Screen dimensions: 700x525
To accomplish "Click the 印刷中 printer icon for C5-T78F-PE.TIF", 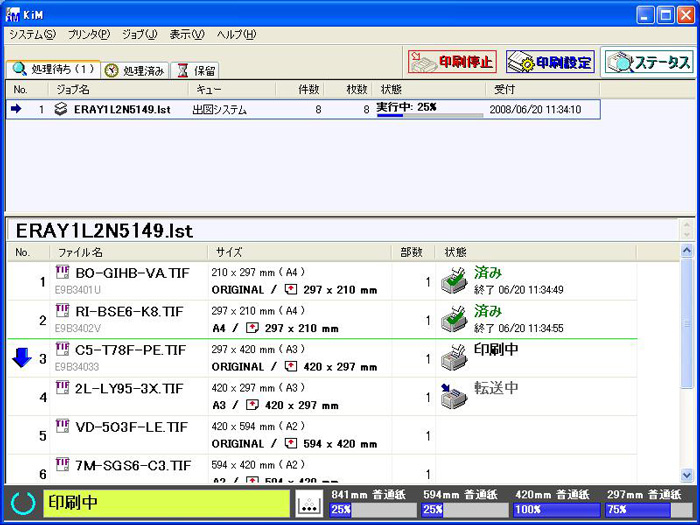I will point(454,358).
